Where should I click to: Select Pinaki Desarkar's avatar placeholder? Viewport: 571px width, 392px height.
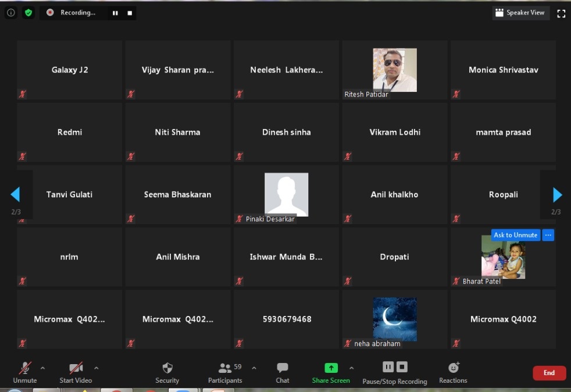[x=286, y=195]
